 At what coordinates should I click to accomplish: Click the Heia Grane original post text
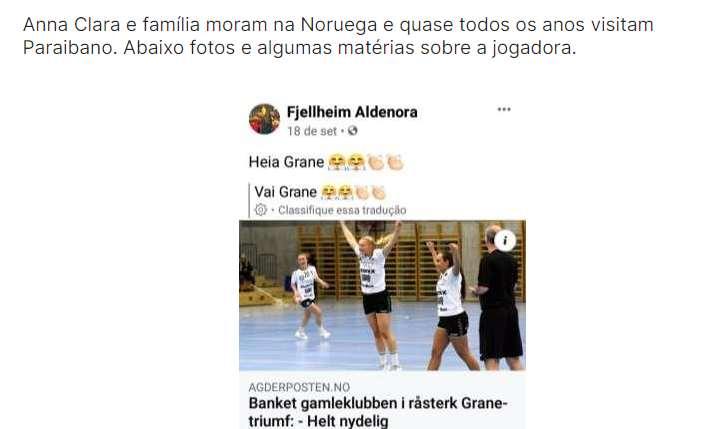pos(286,162)
